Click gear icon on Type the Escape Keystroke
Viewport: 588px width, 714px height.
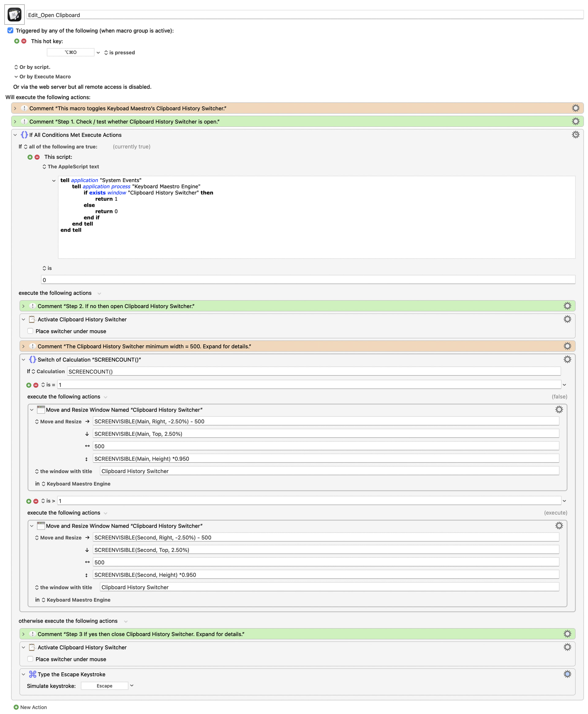tap(567, 674)
